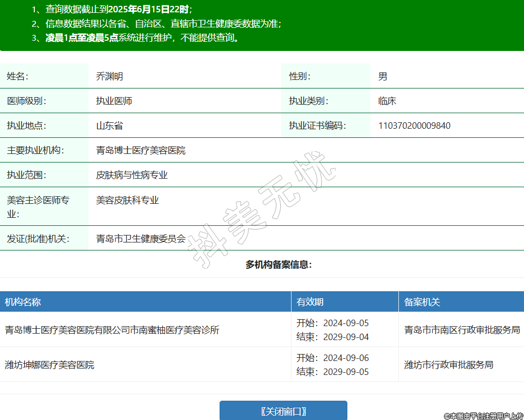Click the maintenance notice about 凌晨1点至凌晨5点

pyautogui.click(x=142, y=38)
